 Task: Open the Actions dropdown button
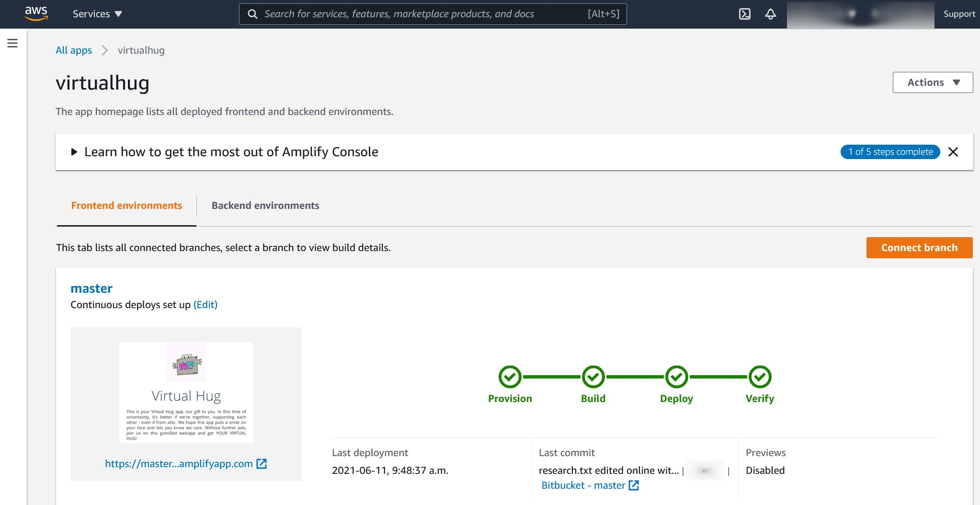[x=933, y=82]
